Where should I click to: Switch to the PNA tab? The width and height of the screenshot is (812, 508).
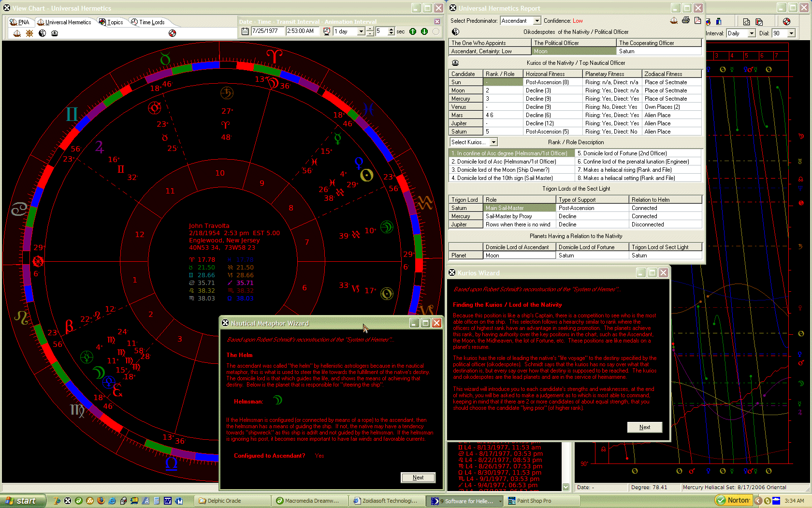[20, 22]
